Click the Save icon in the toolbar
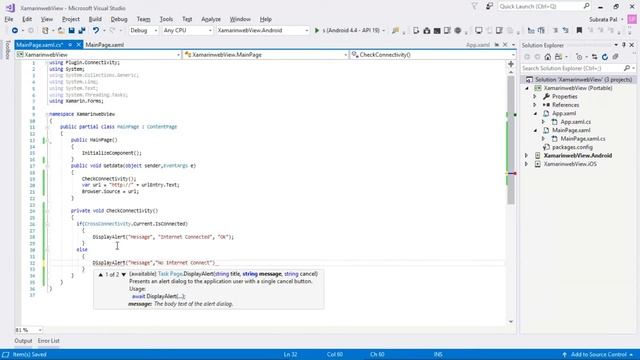Image resolution: width=640 pixels, height=360 pixels. click(71, 31)
